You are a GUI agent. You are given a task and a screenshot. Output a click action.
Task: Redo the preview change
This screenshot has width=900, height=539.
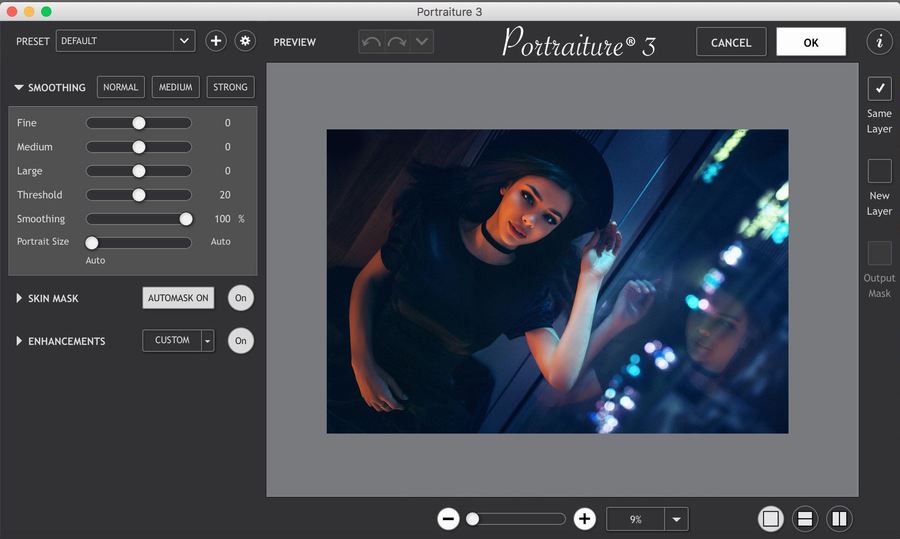pyautogui.click(x=397, y=42)
